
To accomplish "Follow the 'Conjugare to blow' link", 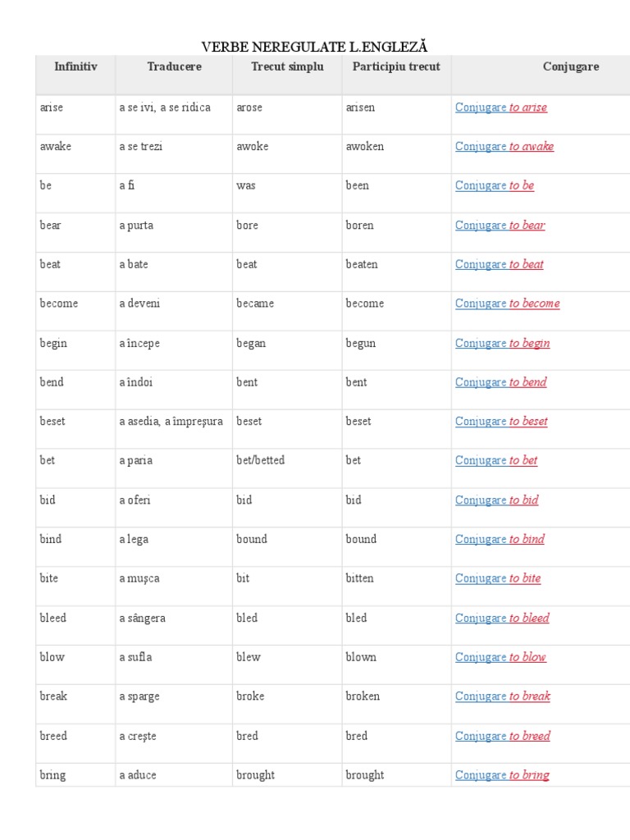I will click(500, 658).
